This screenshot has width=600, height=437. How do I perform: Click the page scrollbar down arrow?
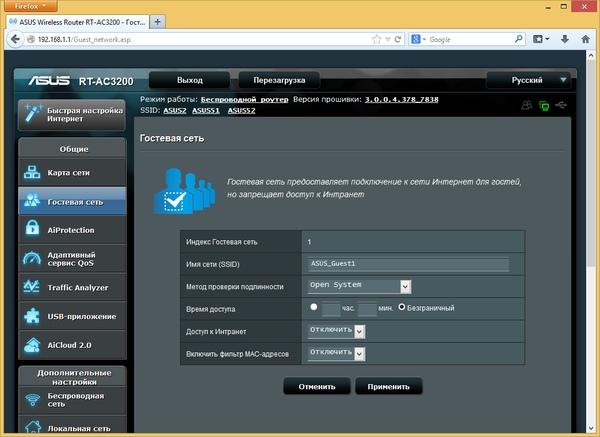[x=591, y=429]
